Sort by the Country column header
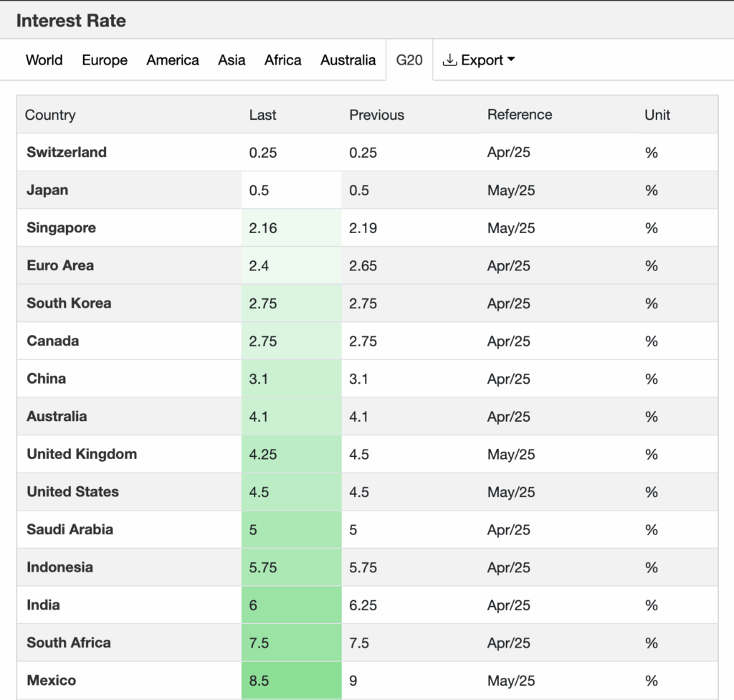This screenshot has width=734, height=700. (x=50, y=115)
